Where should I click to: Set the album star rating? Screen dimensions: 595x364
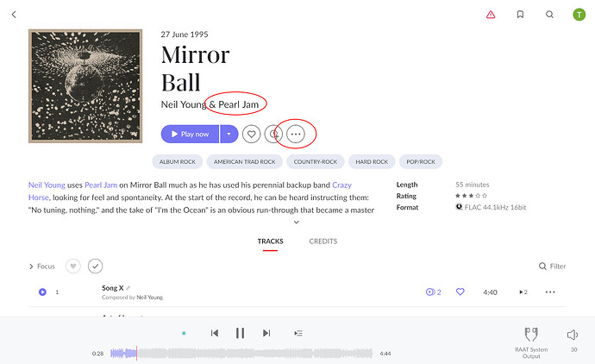[x=471, y=196]
